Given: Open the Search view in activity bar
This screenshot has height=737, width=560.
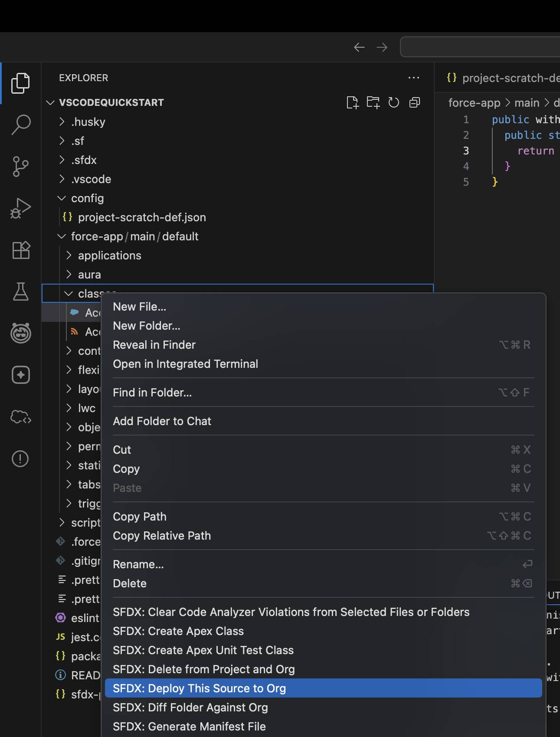Looking at the screenshot, I should pyautogui.click(x=20, y=125).
